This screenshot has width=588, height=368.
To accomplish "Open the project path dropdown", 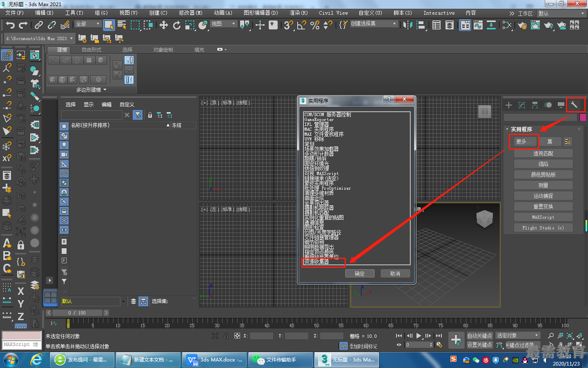I will coord(39,38).
